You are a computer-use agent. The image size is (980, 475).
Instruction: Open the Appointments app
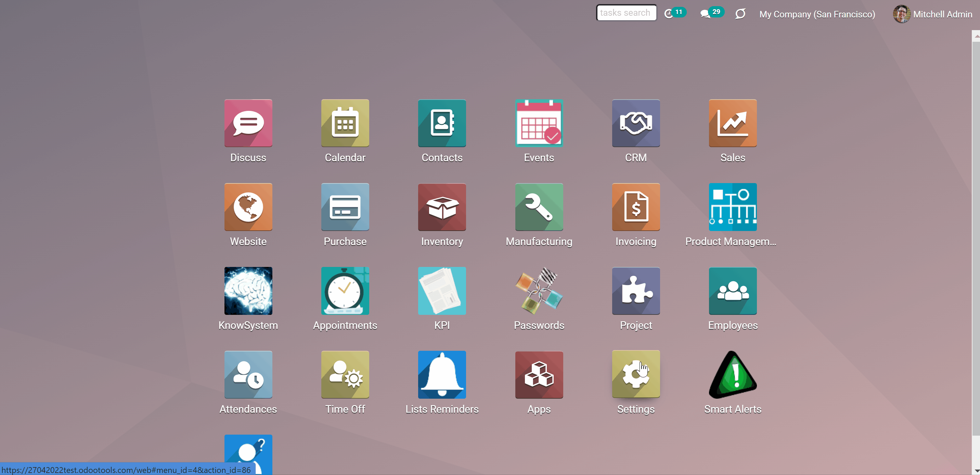pyautogui.click(x=345, y=291)
